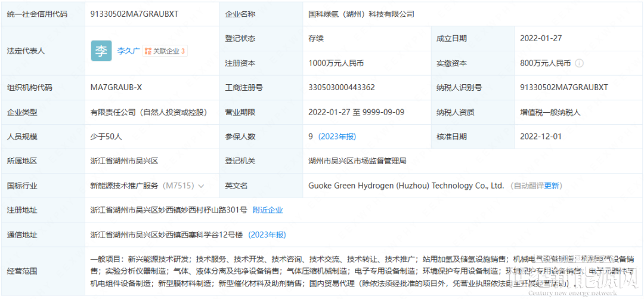Click registered capital 1000万元人民币
This screenshot has height=299, width=644.
pyautogui.click(x=336, y=63)
